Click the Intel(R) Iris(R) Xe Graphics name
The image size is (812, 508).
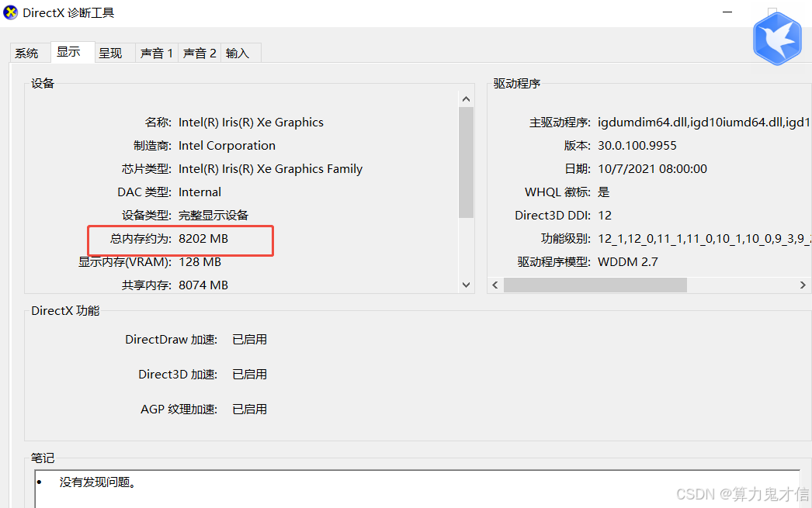point(252,123)
